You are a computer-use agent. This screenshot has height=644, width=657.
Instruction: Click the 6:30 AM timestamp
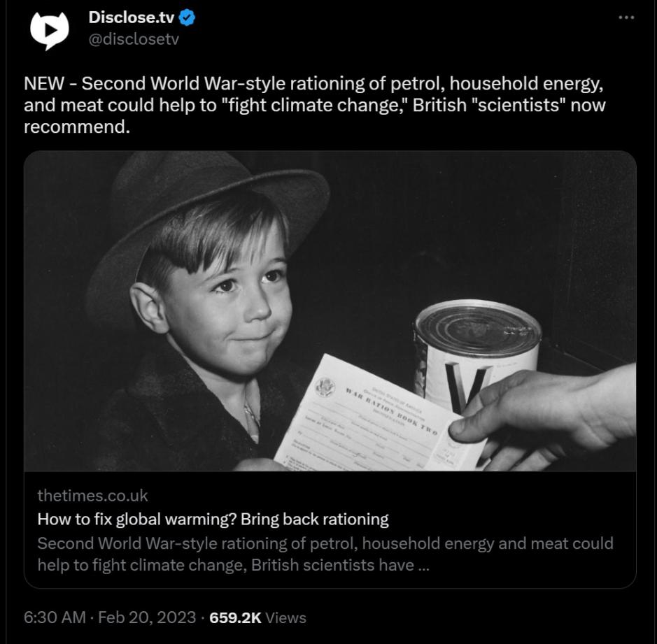(x=55, y=617)
